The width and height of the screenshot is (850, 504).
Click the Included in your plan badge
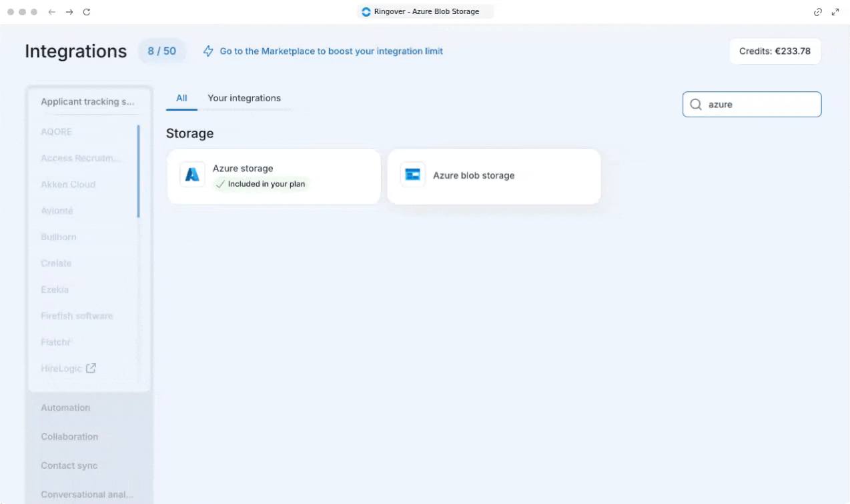pos(262,184)
